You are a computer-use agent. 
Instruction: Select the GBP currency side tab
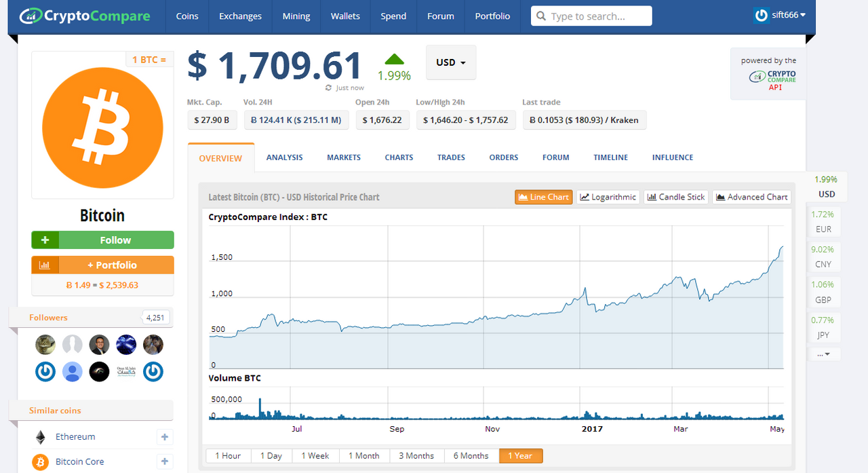[824, 292]
